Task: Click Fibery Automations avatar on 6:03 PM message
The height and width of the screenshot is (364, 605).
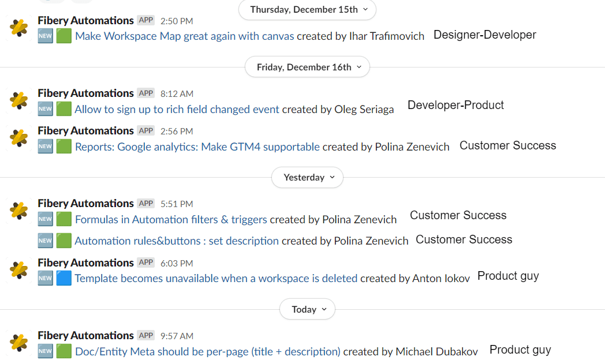Action: pos(19,270)
